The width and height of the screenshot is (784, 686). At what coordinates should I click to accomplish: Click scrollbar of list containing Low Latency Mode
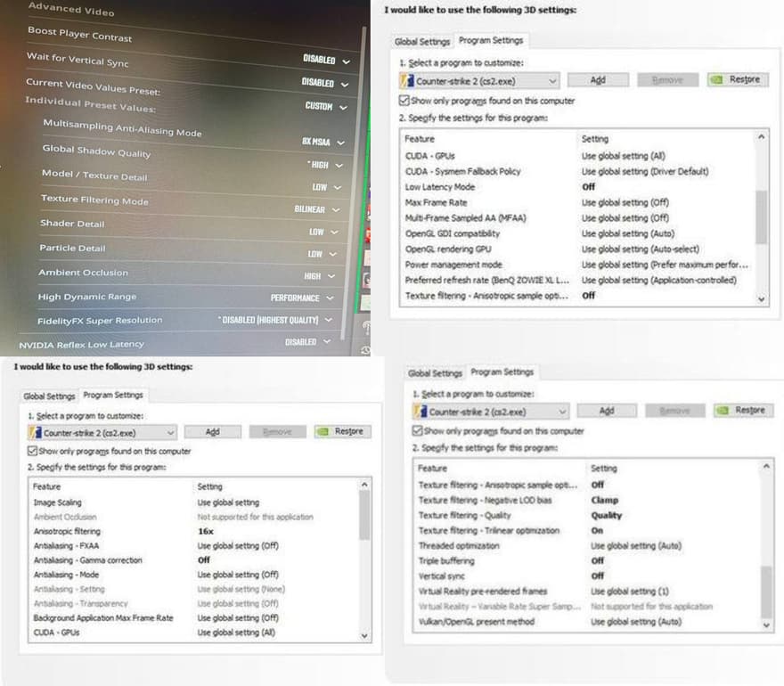click(761, 217)
